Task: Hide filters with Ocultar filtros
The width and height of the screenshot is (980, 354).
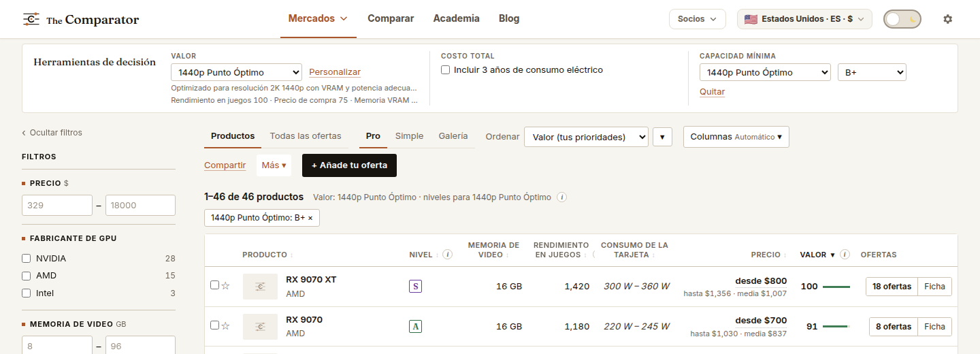Action: click(x=52, y=133)
